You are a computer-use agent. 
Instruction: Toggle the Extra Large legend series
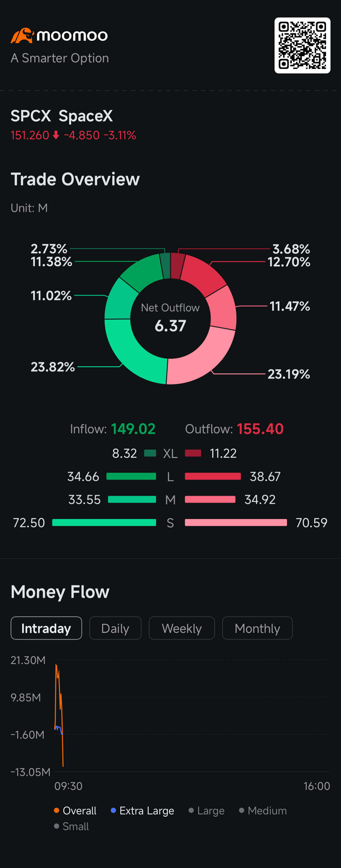[x=143, y=810]
